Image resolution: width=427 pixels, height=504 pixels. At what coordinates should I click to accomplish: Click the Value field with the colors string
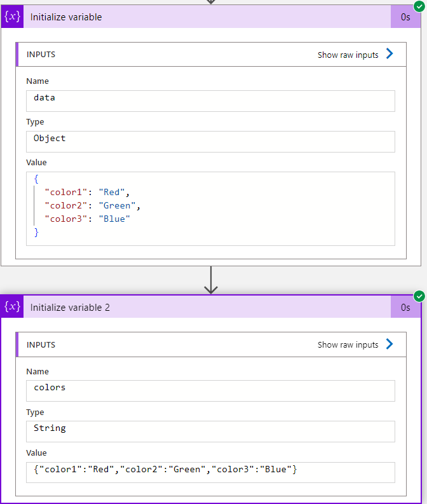(210, 472)
